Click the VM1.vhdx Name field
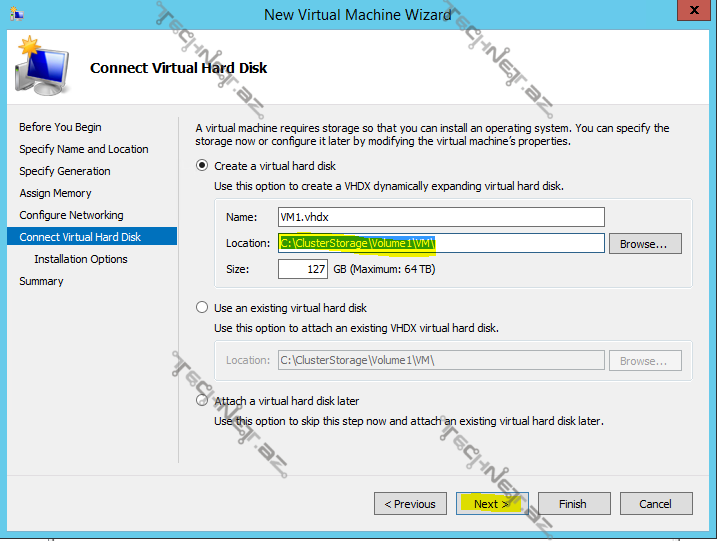 [x=440, y=217]
